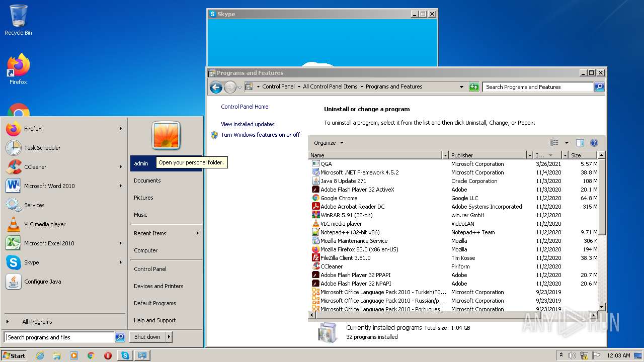This screenshot has height=362, width=644.
Task: Expand Recent Items submenu arrow
Action: [x=197, y=233]
